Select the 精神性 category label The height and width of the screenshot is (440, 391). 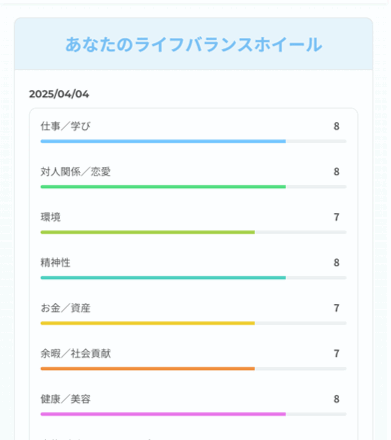(x=55, y=263)
